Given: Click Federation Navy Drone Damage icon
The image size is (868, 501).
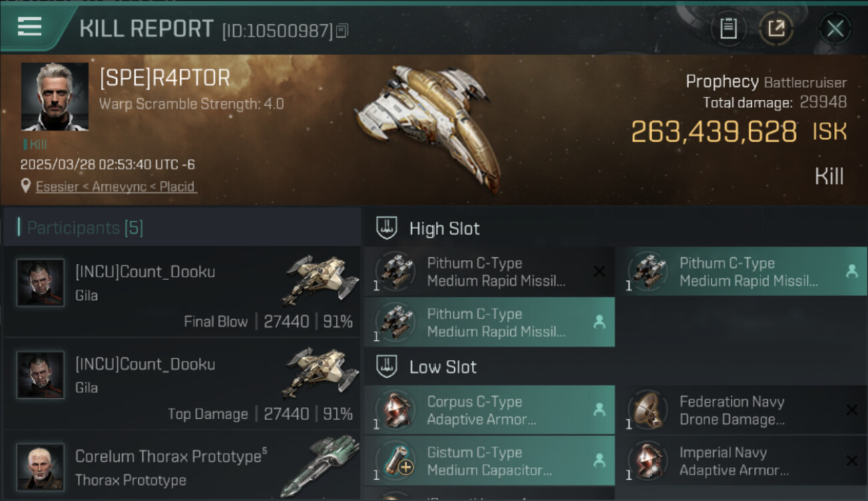Looking at the screenshot, I should [648, 410].
